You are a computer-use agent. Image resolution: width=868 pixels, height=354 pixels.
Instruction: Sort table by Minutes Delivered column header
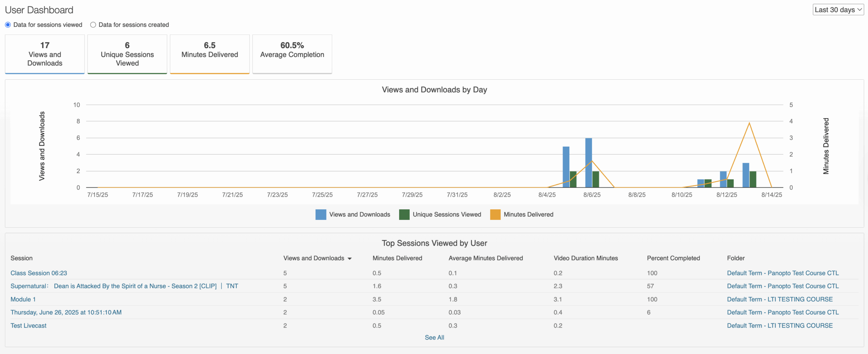click(x=397, y=258)
